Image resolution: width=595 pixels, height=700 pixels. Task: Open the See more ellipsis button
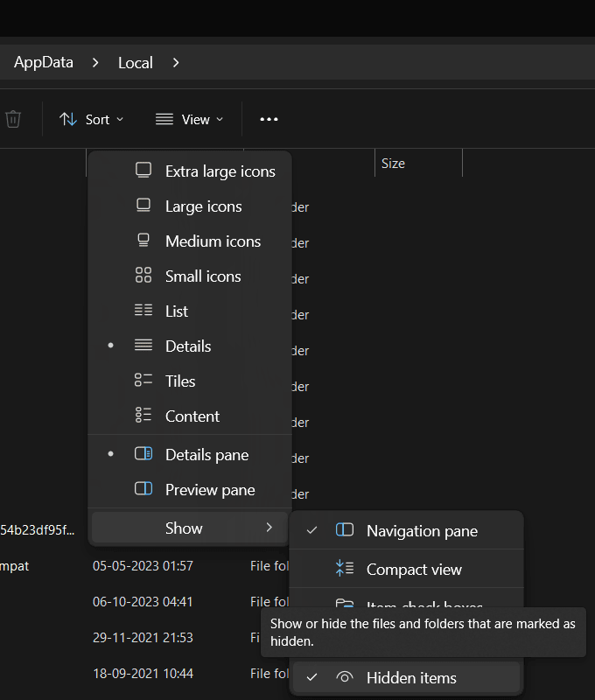[268, 119]
